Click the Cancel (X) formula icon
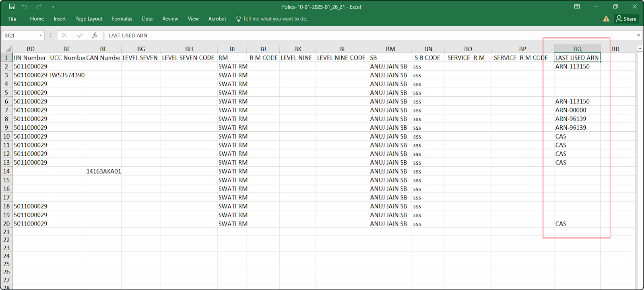The height and width of the screenshot is (290, 644). click(64, 35)
